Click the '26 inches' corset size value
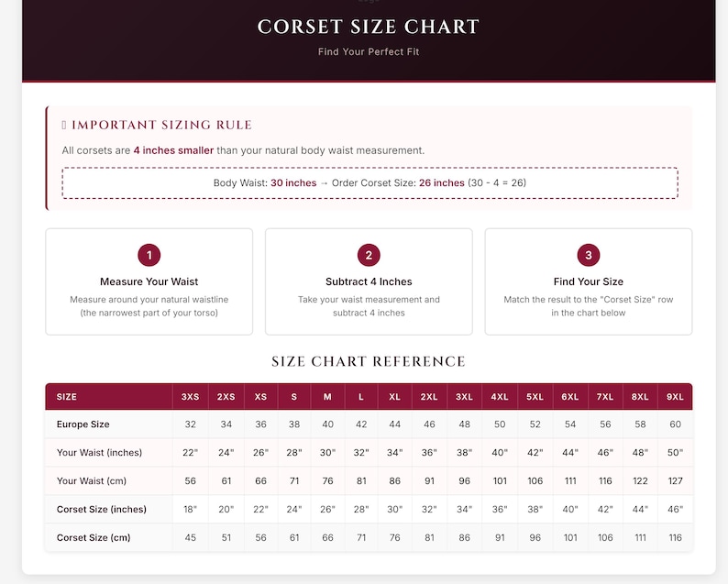The height and width of the screenshot is (584, 728). (x=442, y=183)
